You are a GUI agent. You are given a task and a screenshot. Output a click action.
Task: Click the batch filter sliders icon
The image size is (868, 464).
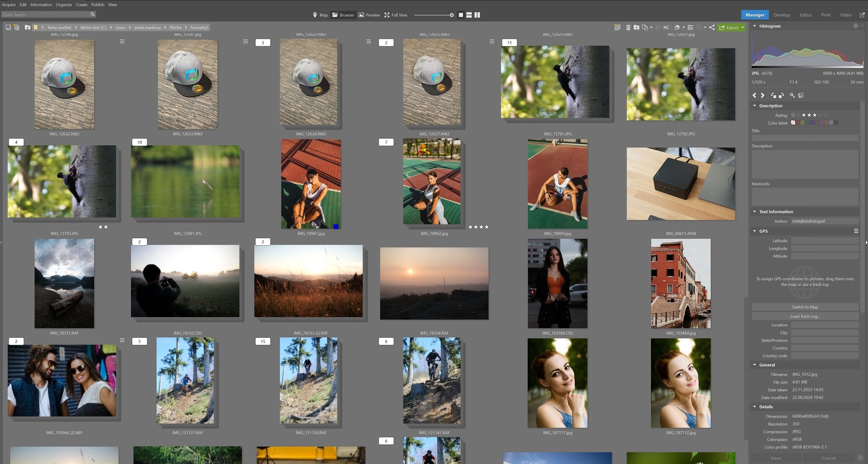(690, 27)
